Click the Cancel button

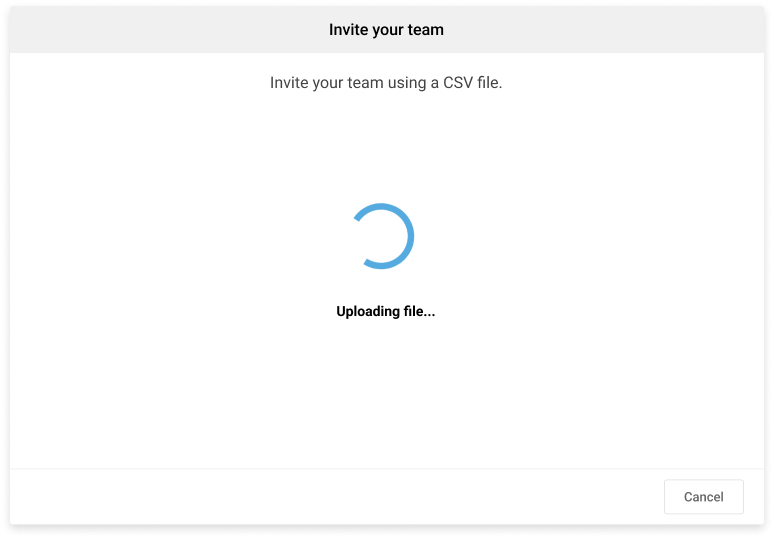[703, 497]
